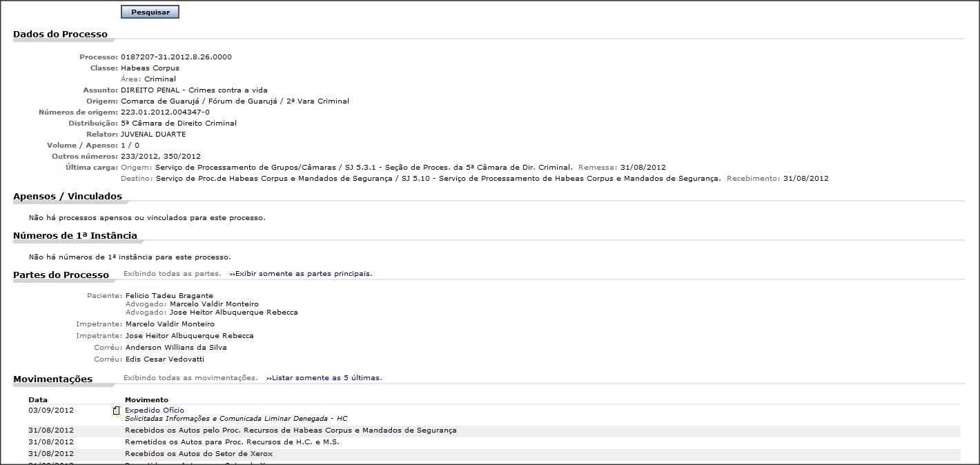Show only the main parties link
This screenshot has height=465, width=980.
pyautogui.click(x=301, y=274)
